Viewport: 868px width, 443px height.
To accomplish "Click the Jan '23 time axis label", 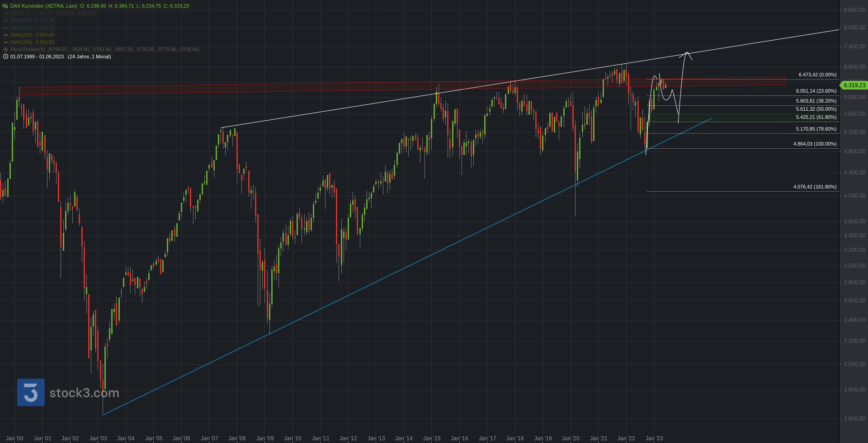I will click(x=654, y=438).
